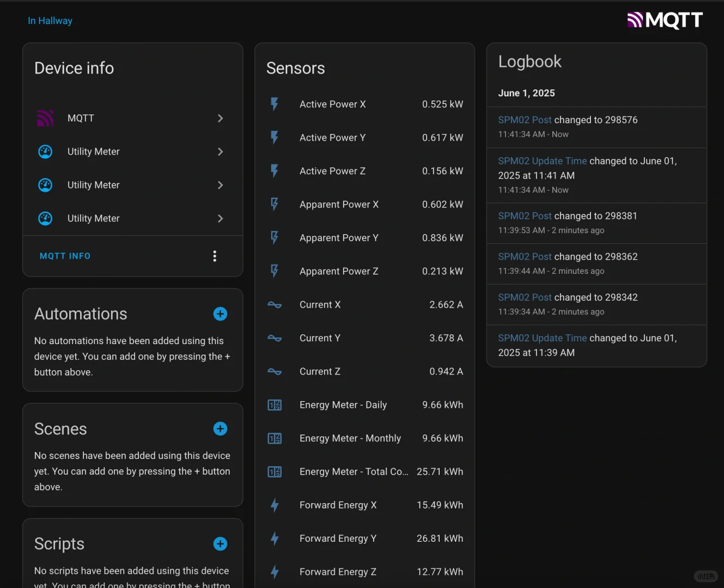Open the three-dot menu beside MQTT INFO
This screenshot has height=588, width=724.
[x=215, y=256]
